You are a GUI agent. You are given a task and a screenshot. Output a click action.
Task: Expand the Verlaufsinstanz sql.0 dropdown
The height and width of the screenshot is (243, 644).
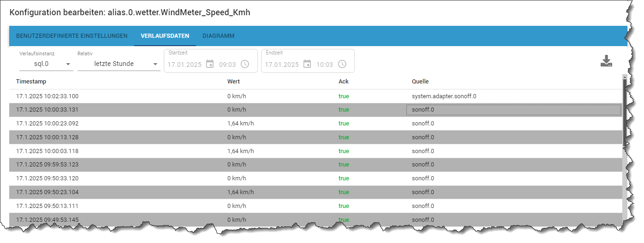point(46,64)
